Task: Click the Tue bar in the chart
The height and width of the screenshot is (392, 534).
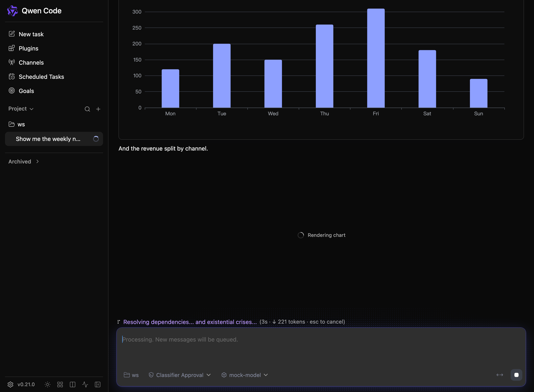Action: 222,76
